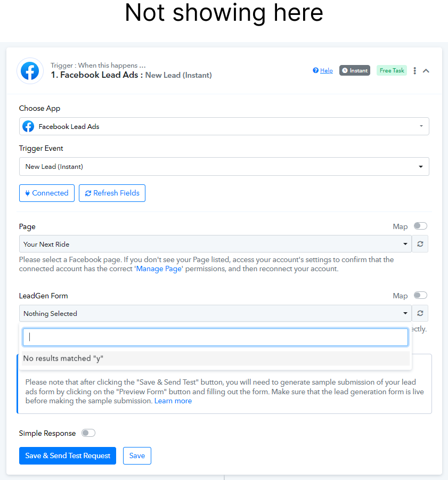448x480 pixels.
Task: Open the three-dot options menu
Action: (414, 71)
